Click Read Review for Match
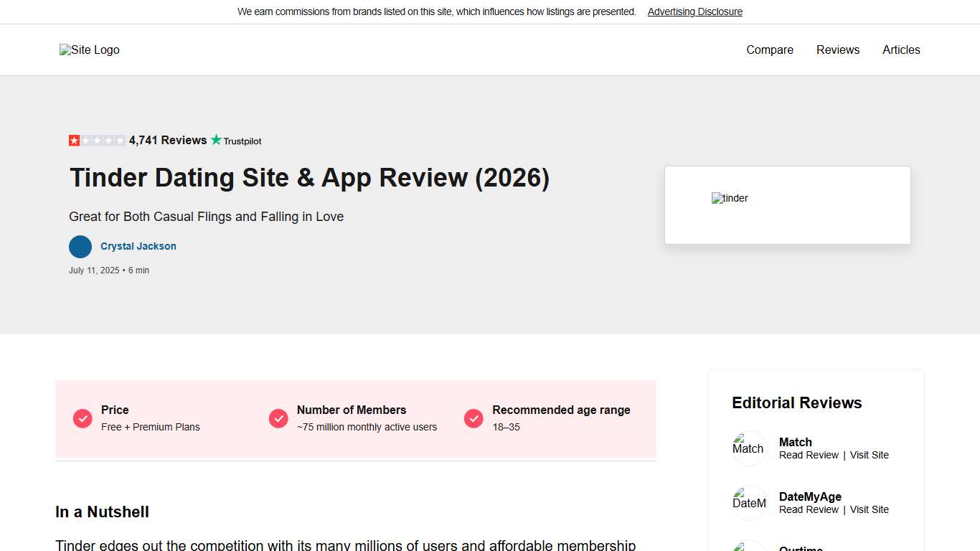980x551 pixels. tap(809, 454)
